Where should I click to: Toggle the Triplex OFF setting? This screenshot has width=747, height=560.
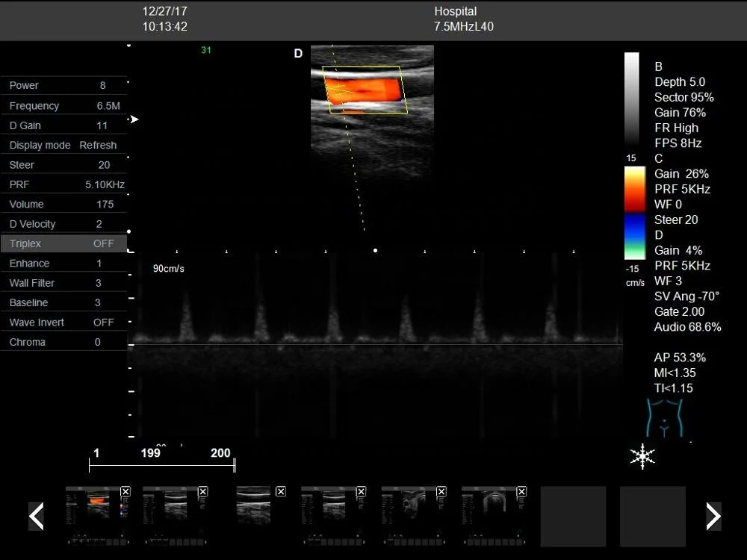63,243
